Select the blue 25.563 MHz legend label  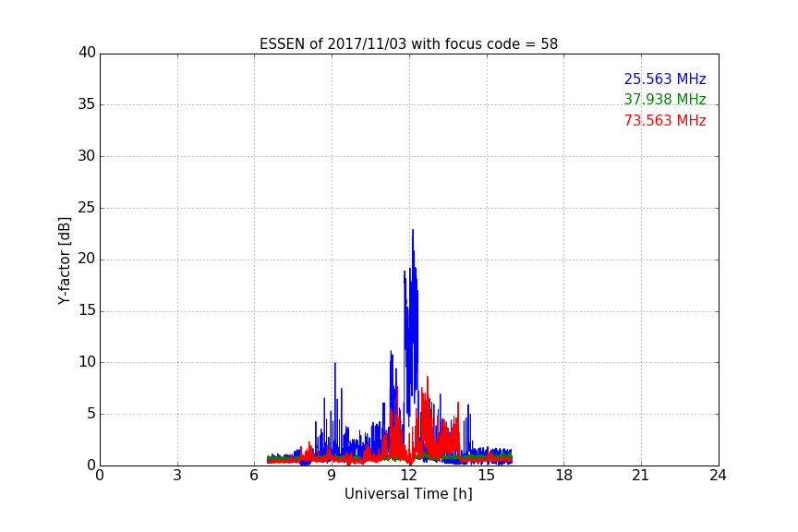tap(665, 79)
